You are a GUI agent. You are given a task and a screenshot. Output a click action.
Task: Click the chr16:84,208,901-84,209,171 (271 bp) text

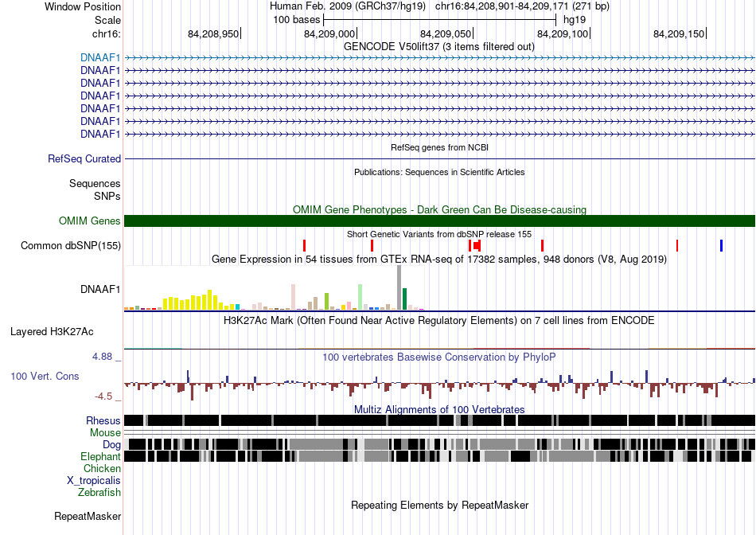tap(522, 6)
